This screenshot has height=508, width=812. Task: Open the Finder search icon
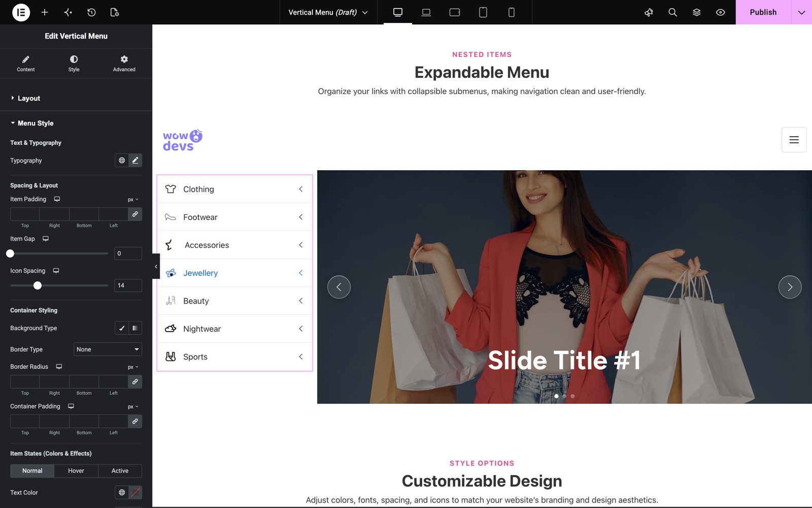(672, 12)
